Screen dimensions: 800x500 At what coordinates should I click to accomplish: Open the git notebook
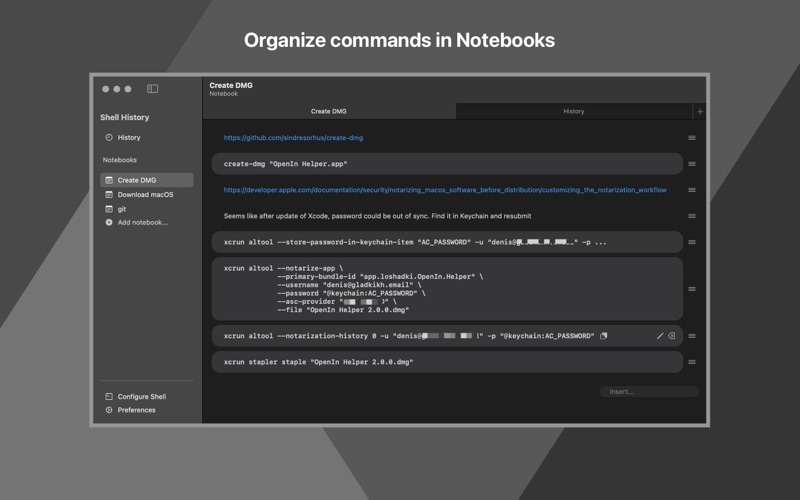(x=121, y=209)
